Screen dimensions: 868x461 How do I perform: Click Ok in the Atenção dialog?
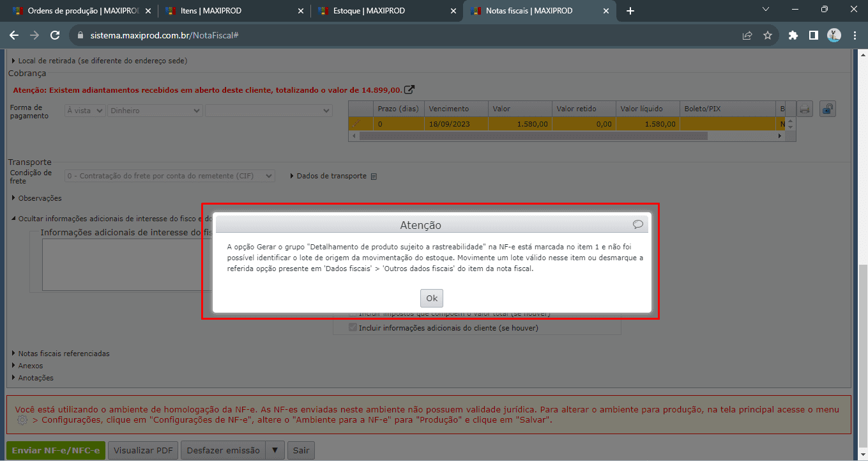click(x=432, y=298)
